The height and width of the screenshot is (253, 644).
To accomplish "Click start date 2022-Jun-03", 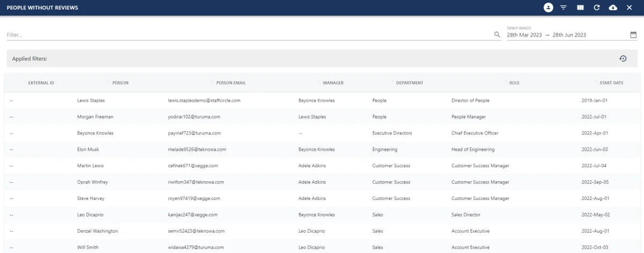I will (x=595, y=150).
